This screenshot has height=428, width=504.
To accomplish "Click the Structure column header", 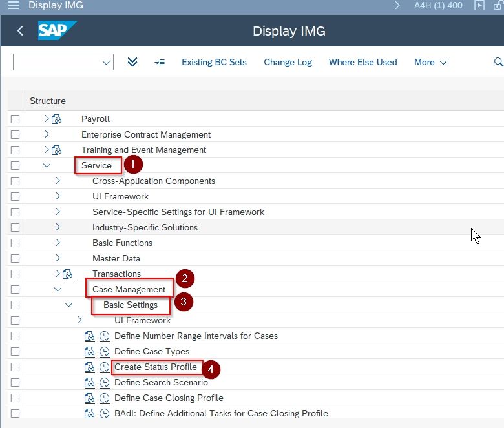I will coord(48,101).
